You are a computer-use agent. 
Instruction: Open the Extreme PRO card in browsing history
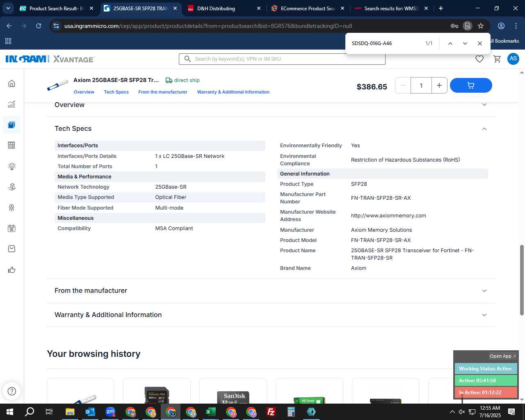point(157,391)
